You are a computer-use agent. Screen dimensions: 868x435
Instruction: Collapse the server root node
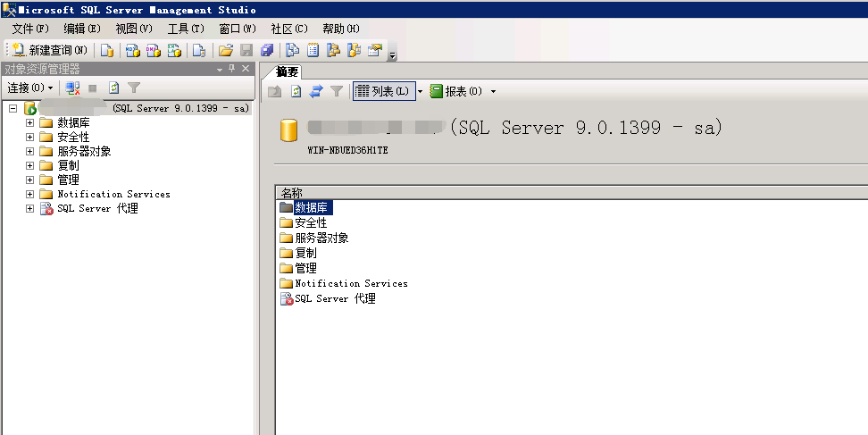(13, 108)
